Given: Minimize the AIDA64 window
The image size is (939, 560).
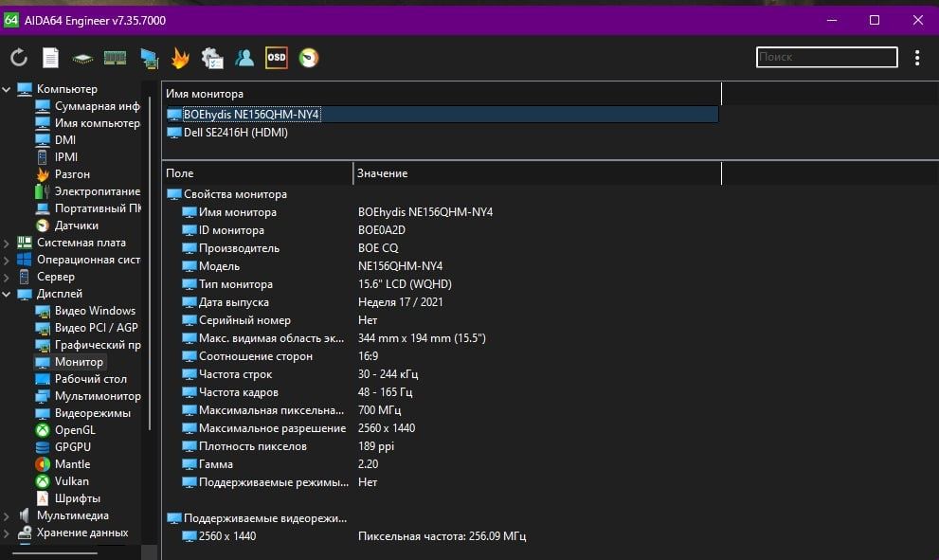Looking at the screenshot, I should tap(832, 20).
